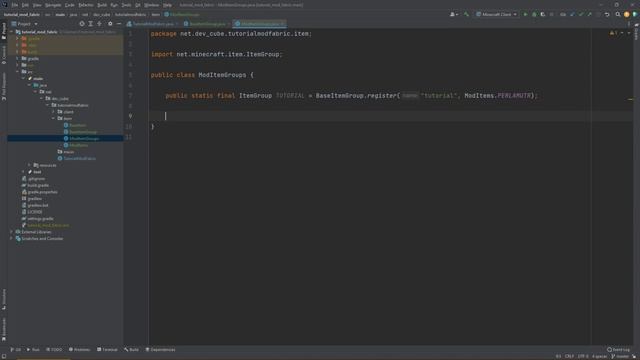Screen dimensions: 640x360
Task: Expand the External Libraries node
Action: [12, 232]
